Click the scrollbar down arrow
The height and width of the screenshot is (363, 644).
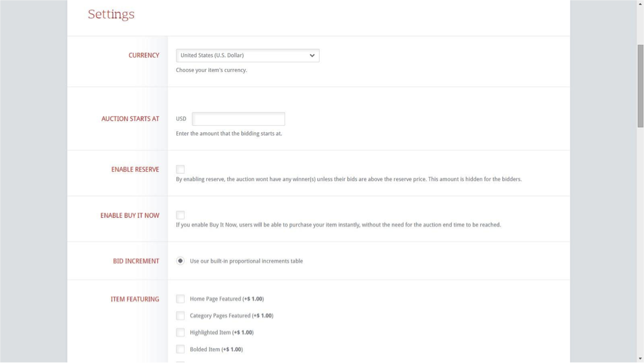(x=640, y=359)
